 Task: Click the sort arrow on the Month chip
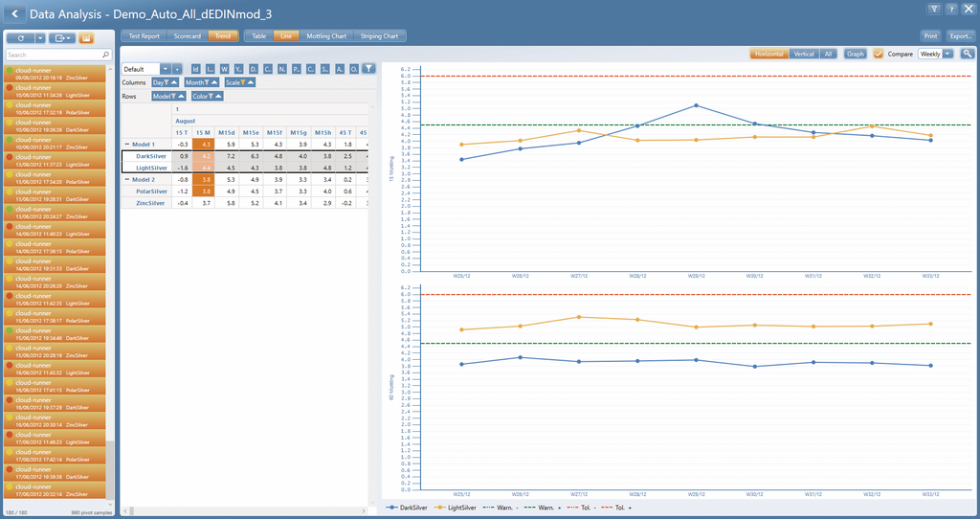tap(214, 82)
